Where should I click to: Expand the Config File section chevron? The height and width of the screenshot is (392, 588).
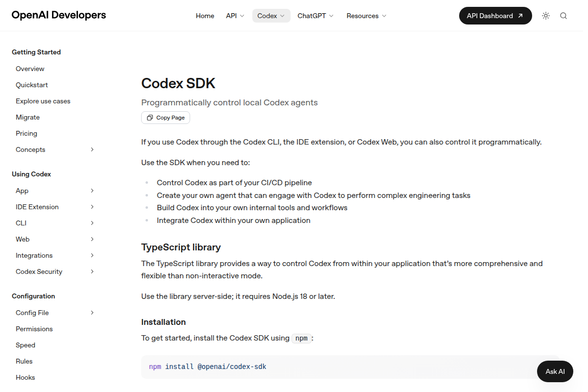(92, 313)
